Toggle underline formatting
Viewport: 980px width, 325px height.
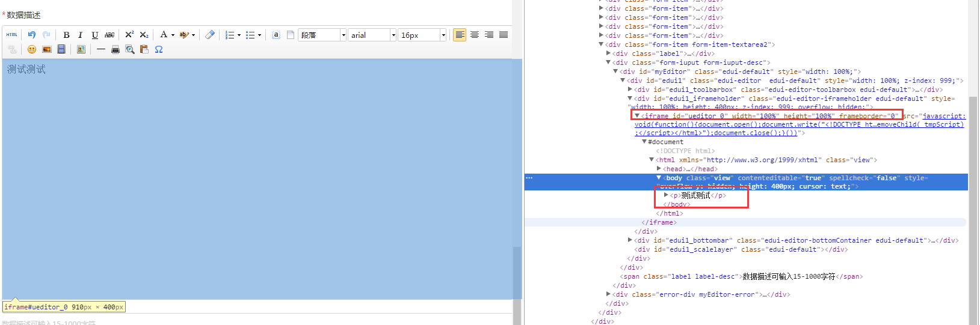(94, 35)
